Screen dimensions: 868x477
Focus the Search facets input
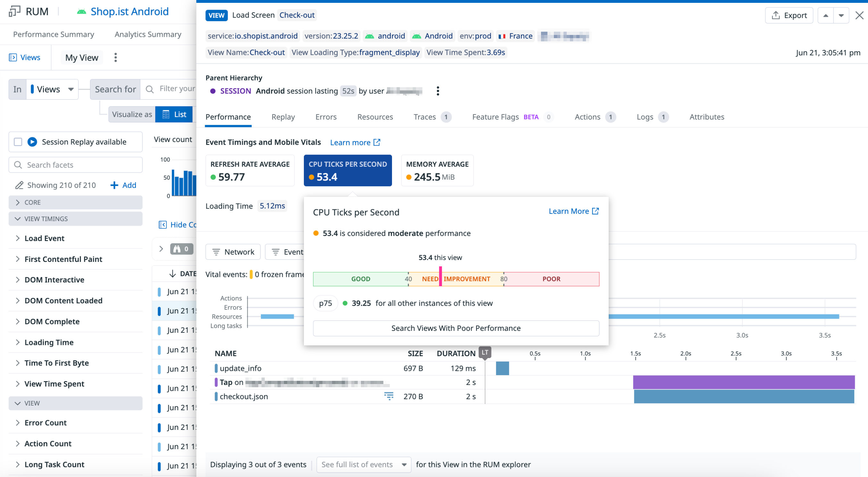click(75, 165)
